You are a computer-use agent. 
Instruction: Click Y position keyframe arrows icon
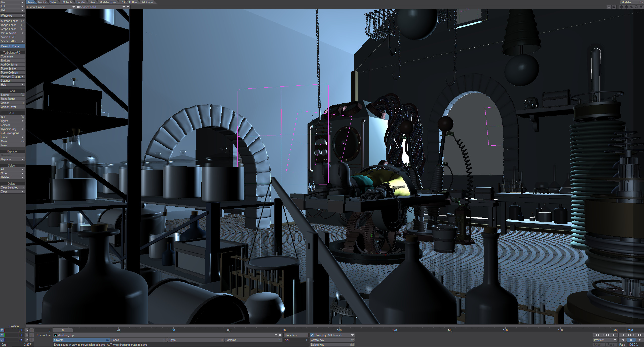tap(27, 335)
